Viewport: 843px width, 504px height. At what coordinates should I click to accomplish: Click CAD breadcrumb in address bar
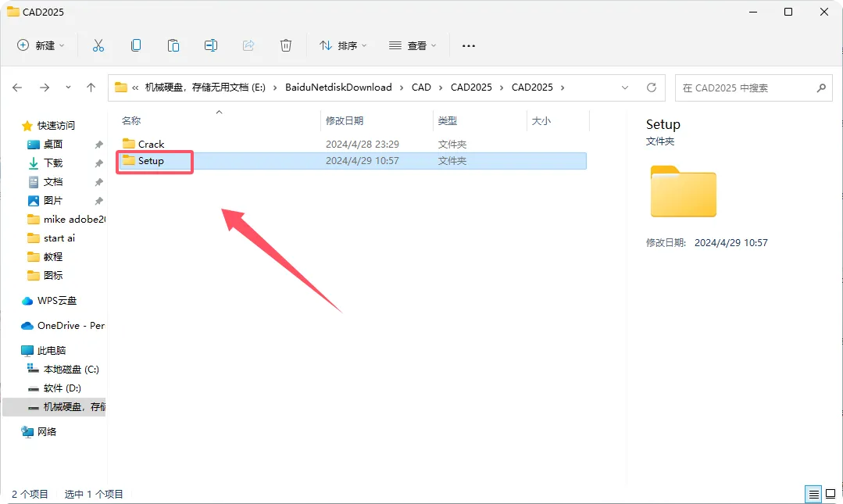pyautogui.click(x=421, y=88)
